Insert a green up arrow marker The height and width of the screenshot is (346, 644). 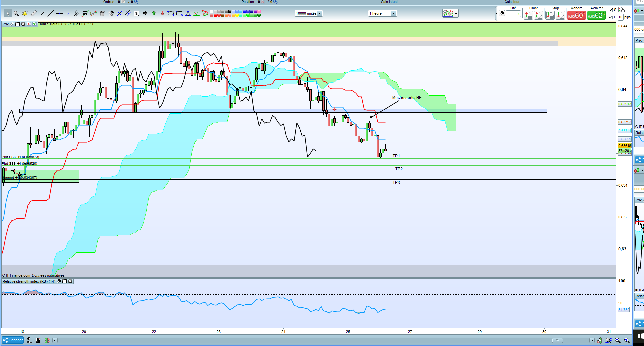pyautogui.click(x=154, y=14)
